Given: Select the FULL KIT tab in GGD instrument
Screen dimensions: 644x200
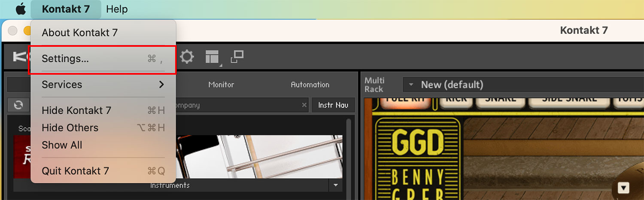Looking at the screenshot, I should click(406, 103).
